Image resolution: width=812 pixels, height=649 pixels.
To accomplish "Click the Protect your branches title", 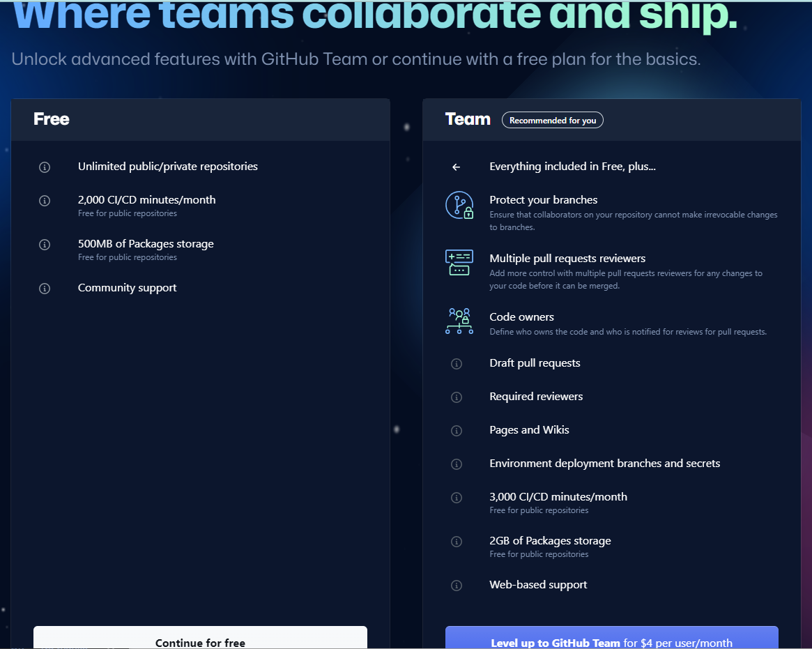I will [543, 200].
